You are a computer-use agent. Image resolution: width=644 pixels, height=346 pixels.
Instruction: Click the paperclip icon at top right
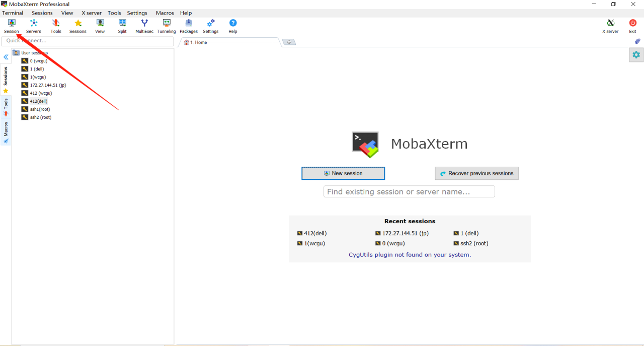coord(637,41)
